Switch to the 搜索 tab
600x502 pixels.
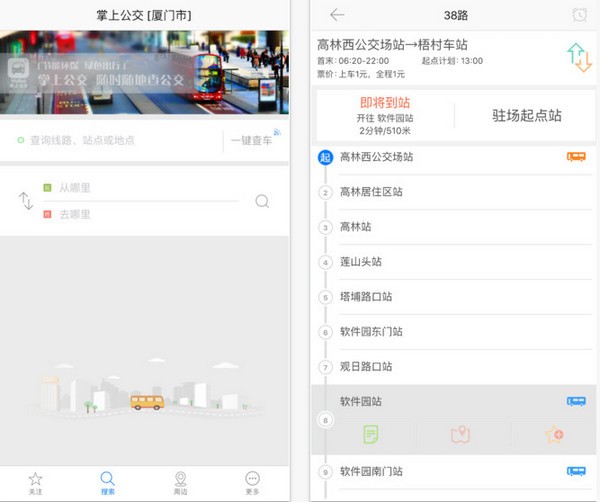(x=108, y=483)
